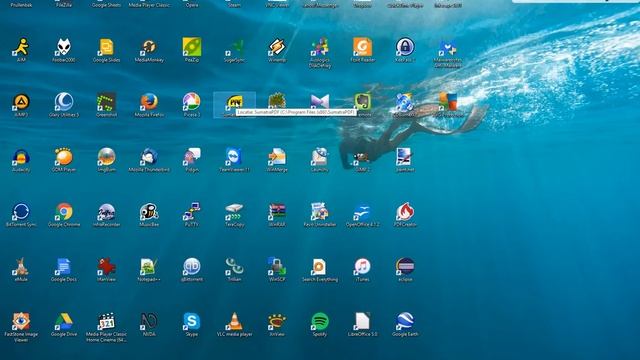Click the Google Docs shortcut
640x360 pixels.
(x=64, y=267)
